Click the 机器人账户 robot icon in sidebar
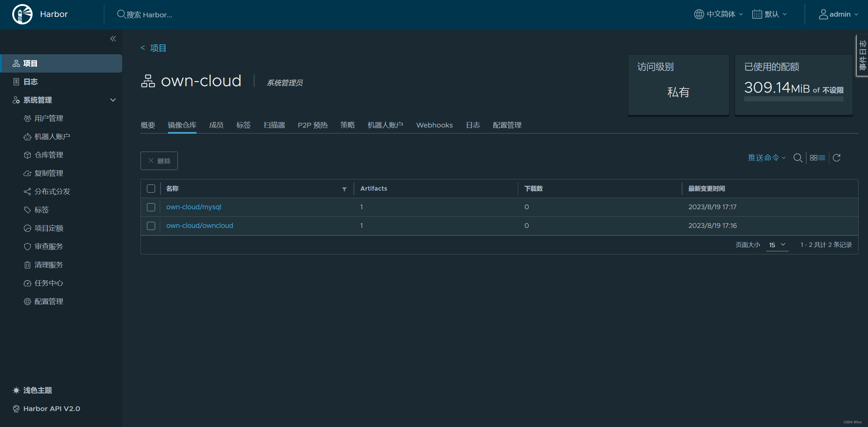868x427 pixels. click(27, 137)
